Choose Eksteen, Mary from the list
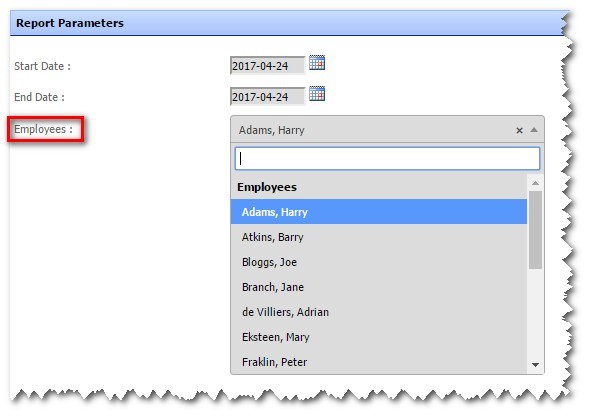The height and width of the screenshot is (417, 590). (x=379, y=337)
